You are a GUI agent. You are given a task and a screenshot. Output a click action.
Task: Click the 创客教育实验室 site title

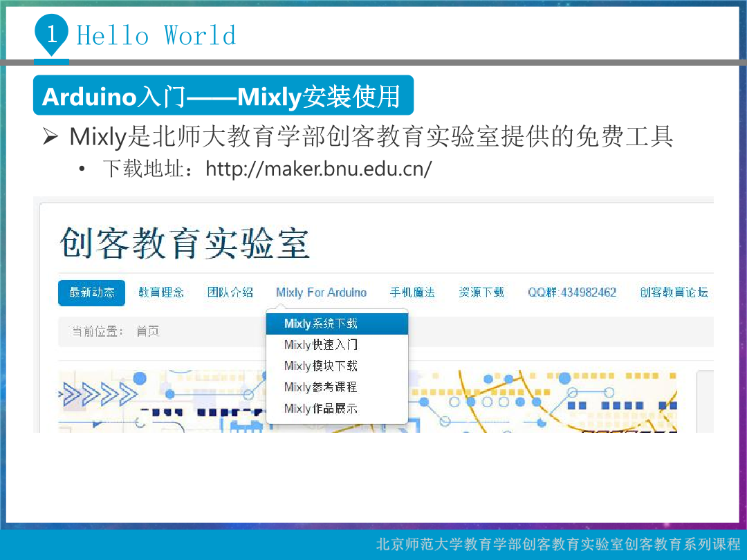185,243
